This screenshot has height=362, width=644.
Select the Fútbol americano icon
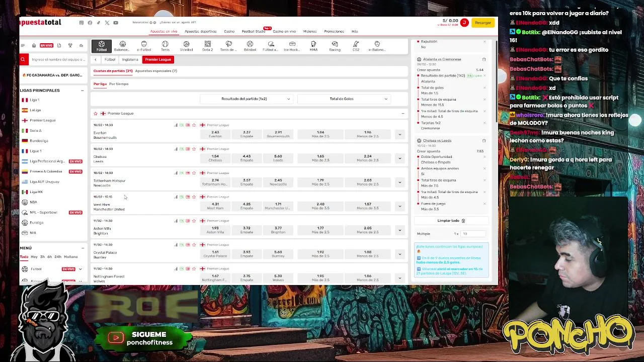click(x=271, y=46)
